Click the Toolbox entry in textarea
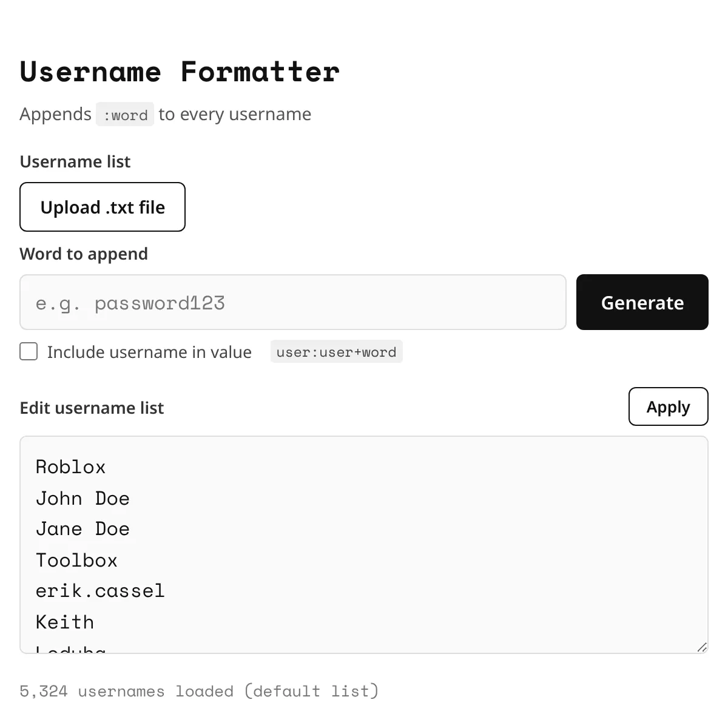The image size is (728, 728). [76, 561]
